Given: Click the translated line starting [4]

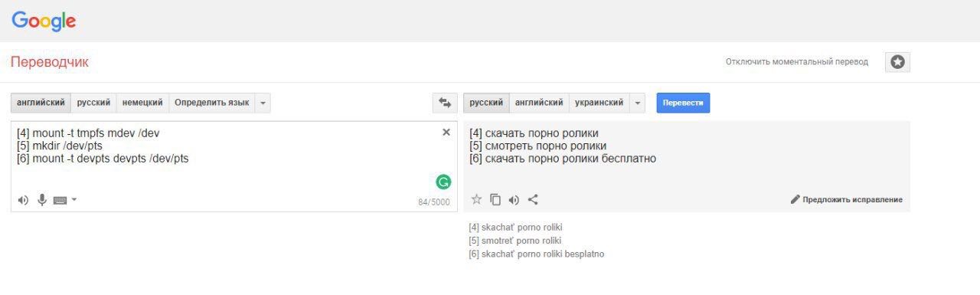Looking at the screenshot, I should pos(534,133).
